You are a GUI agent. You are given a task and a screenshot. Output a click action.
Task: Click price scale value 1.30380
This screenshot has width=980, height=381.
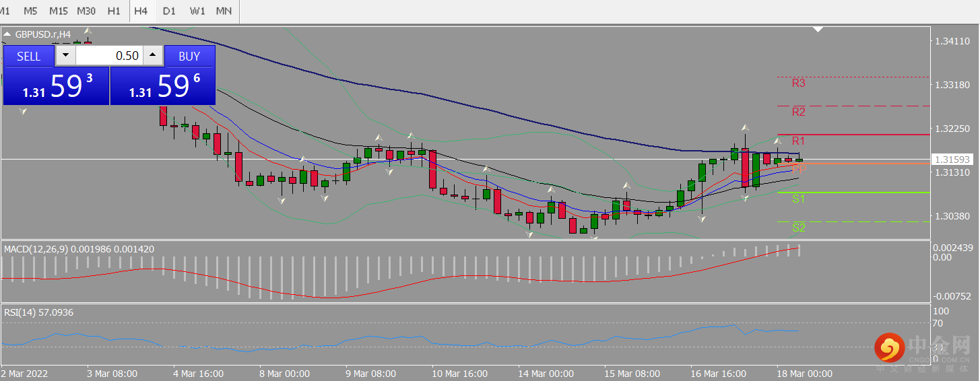(x=952, y=216)
